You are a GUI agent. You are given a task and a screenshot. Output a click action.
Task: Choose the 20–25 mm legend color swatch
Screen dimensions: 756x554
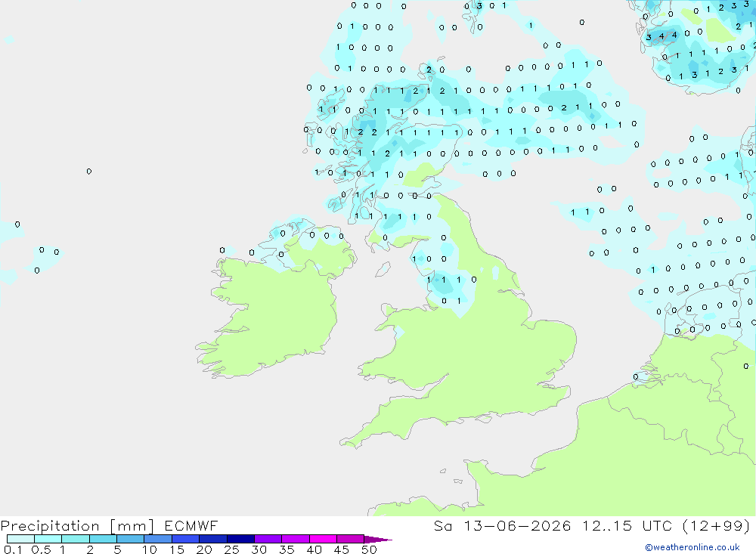(213, 539)
